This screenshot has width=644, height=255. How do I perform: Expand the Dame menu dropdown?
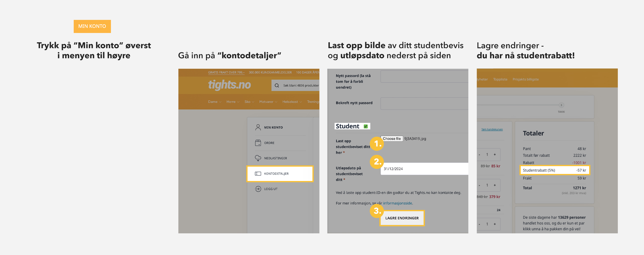215,102
